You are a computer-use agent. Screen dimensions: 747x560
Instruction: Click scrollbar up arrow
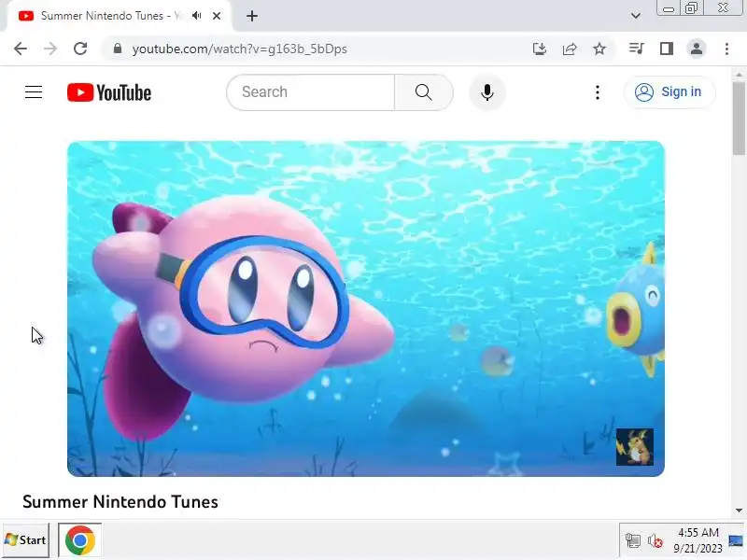pos(739,75)
